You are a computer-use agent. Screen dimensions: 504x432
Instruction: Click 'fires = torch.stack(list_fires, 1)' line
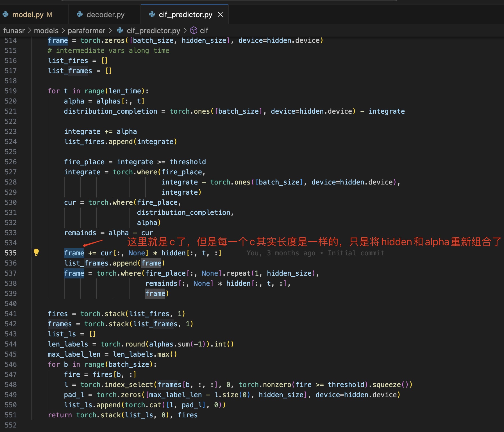pyautogui.click(x=117, y=314)
